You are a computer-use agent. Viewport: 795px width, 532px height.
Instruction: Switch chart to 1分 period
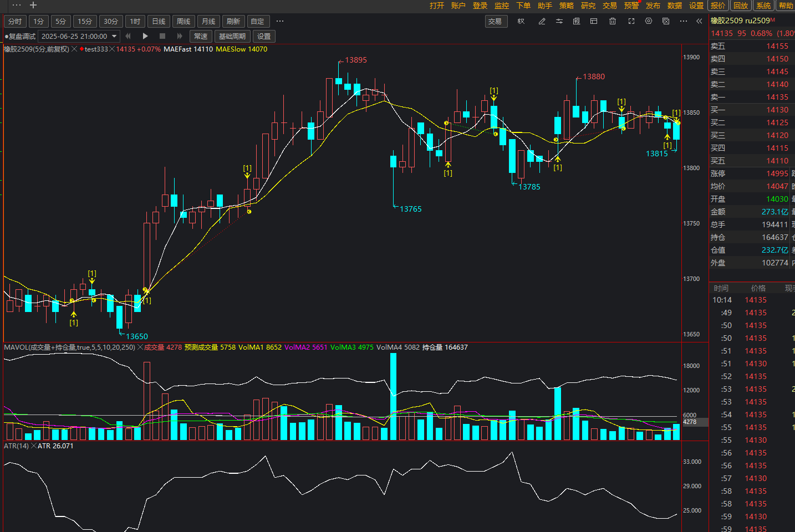(x=38, y=22)
